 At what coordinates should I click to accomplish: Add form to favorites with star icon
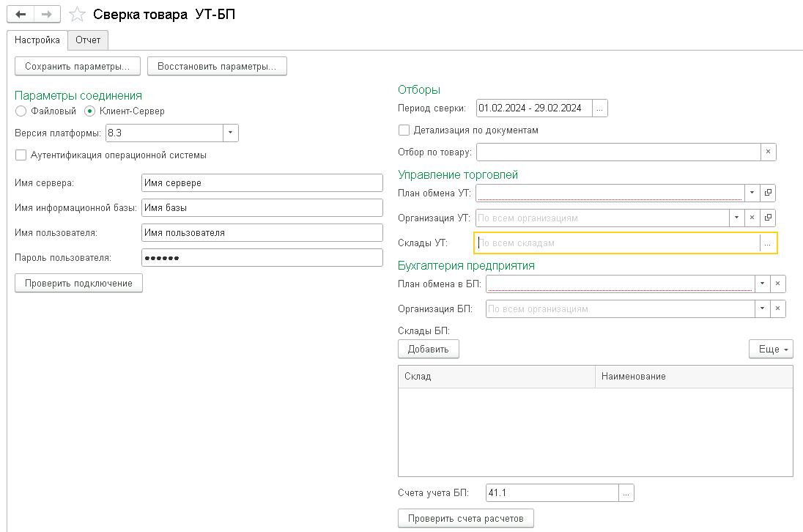77,15
